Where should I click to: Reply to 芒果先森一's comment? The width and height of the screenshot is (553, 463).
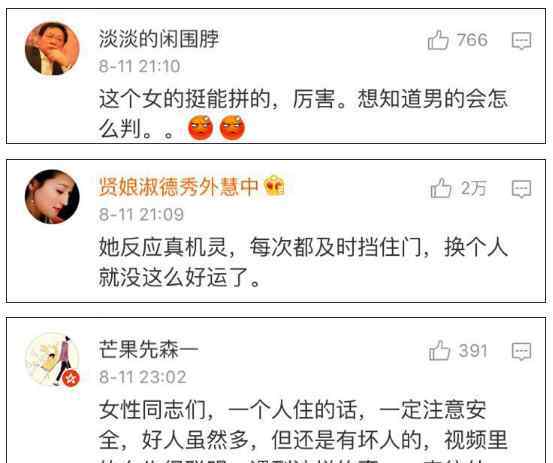(522, 351)
